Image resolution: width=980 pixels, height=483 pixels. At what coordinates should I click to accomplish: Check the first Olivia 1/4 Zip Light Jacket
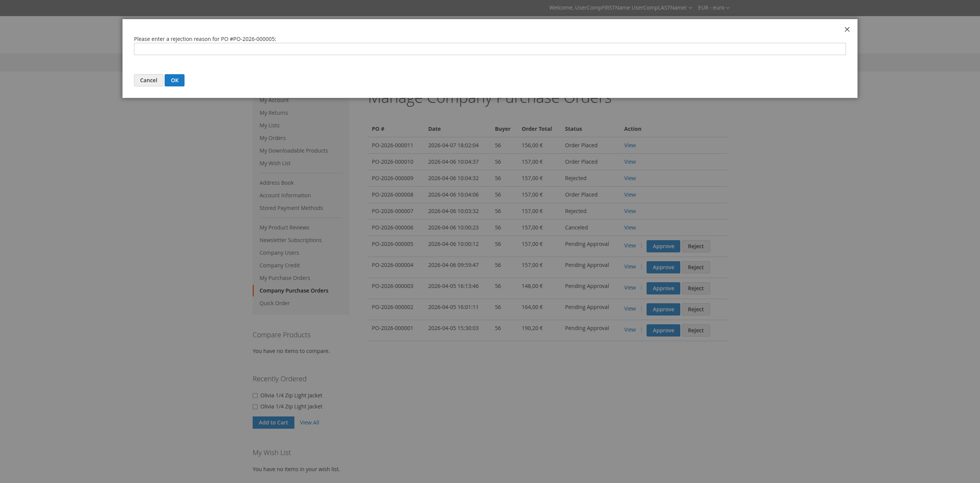point(255,396)
